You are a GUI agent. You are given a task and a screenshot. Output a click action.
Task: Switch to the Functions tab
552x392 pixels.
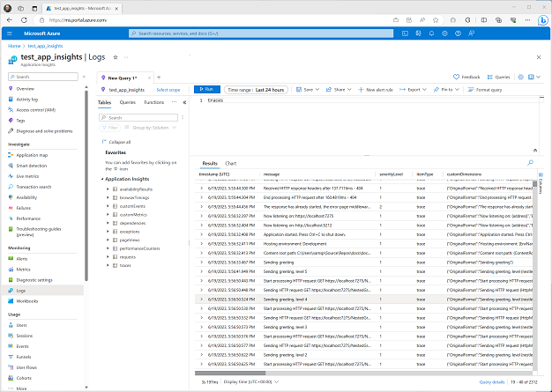pyautogui.click(x=154, y=102)
